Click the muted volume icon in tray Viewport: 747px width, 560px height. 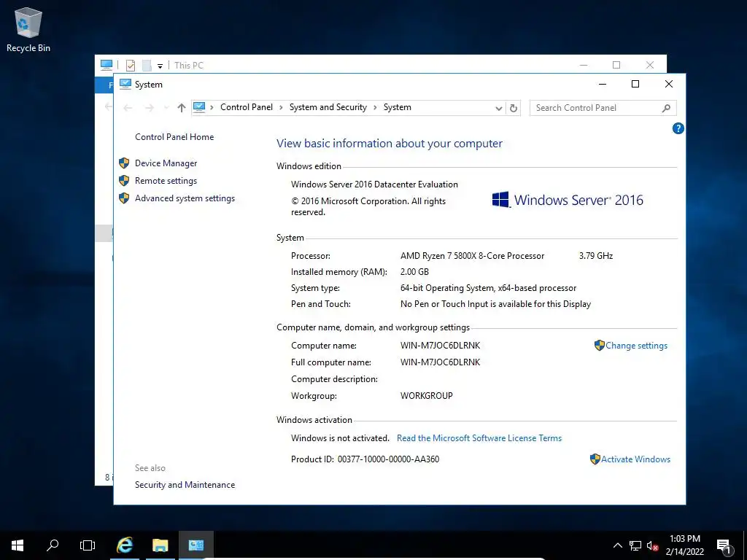(652, 545)
